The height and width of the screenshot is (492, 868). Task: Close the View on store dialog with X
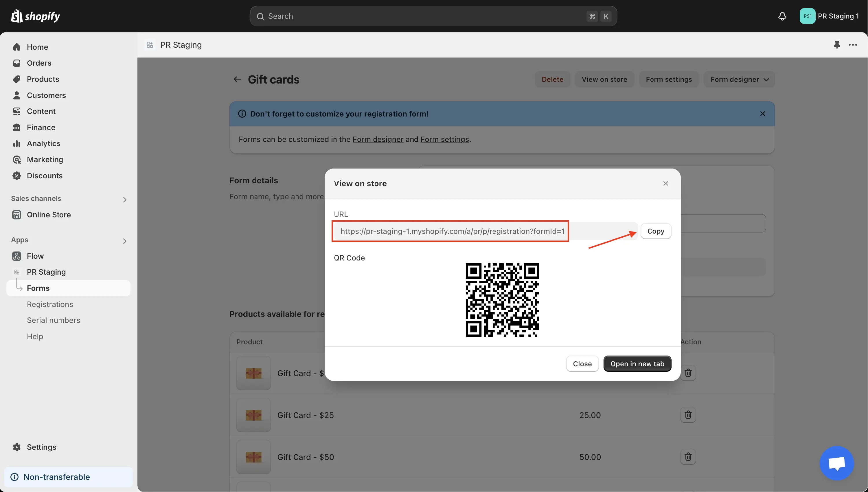665,184
